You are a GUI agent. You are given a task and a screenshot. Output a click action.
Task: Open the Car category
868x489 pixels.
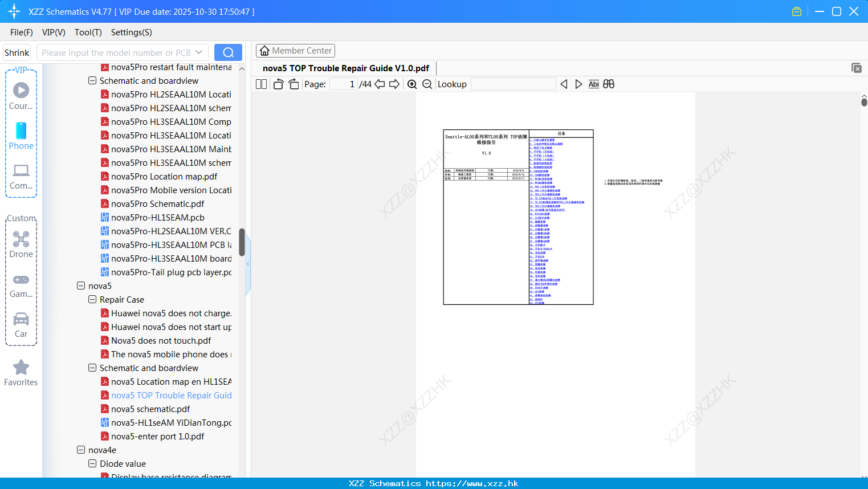[x=21, y=325]
